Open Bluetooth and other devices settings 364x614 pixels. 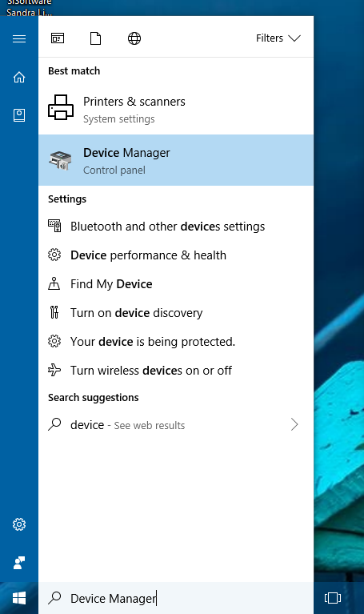tap(176, 227)
